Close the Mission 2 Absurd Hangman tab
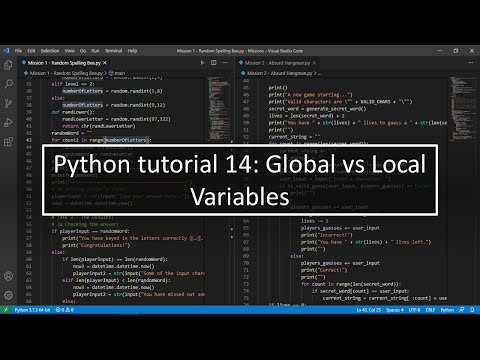Viewport: 480px width, 360px height. [x=314, y=63]
